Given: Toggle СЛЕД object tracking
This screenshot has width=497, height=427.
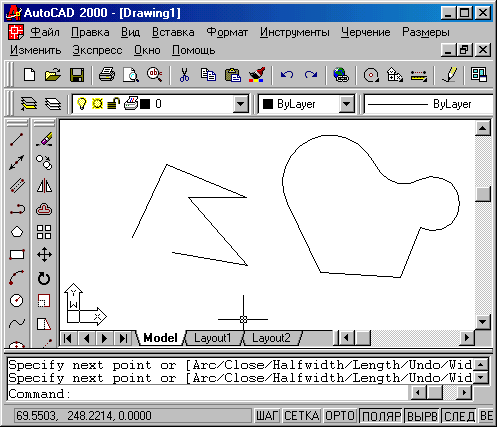Looking at the screenshot, I should coord(459,416).
